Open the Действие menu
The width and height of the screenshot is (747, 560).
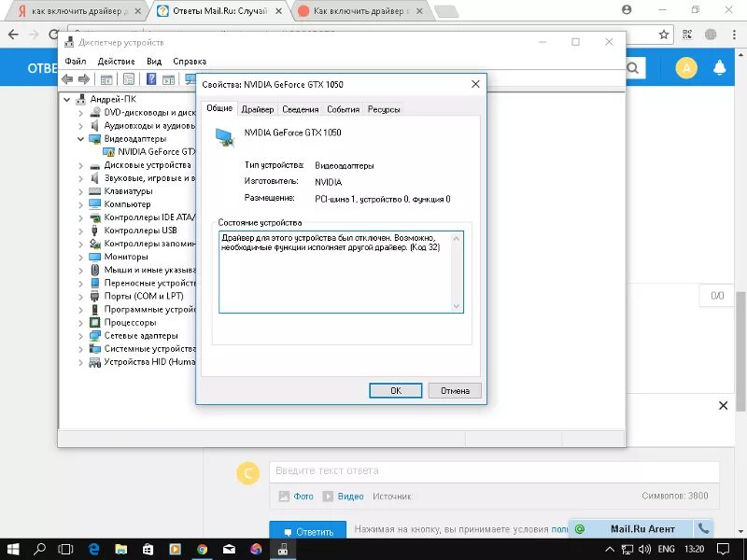click(116, 62)
